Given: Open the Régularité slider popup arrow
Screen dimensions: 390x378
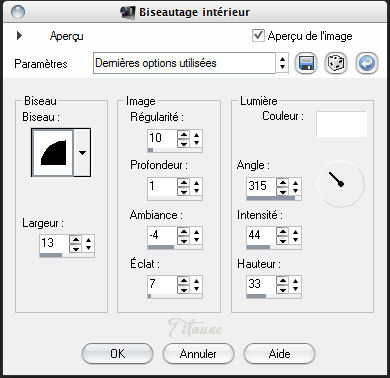Looking at the screenshot, I should click(x=196, y=139).
